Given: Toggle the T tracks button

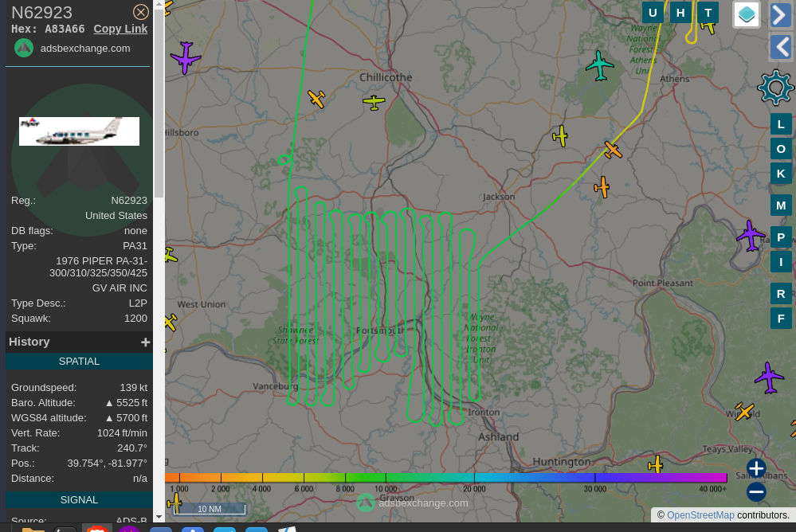Looking at the screenshot, I should (708, 13).
